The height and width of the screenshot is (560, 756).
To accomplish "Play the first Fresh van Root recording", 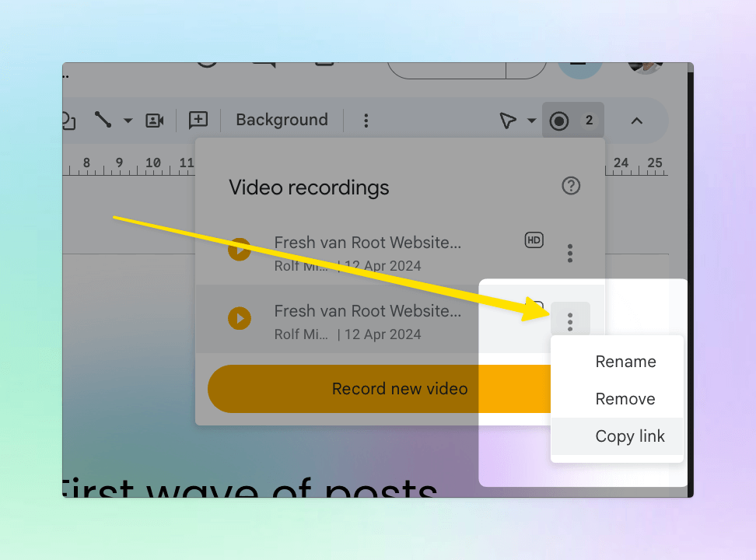I will tap(240, 250).
